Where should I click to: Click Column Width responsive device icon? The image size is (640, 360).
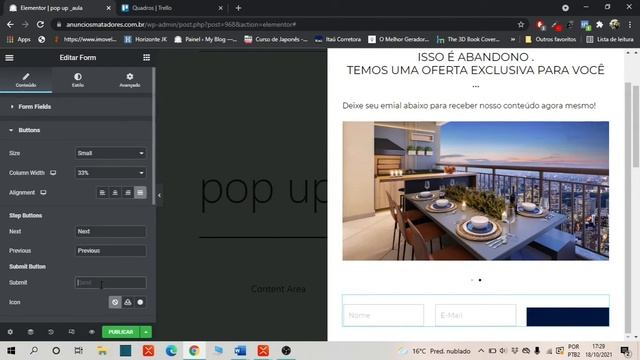(53, 173)
